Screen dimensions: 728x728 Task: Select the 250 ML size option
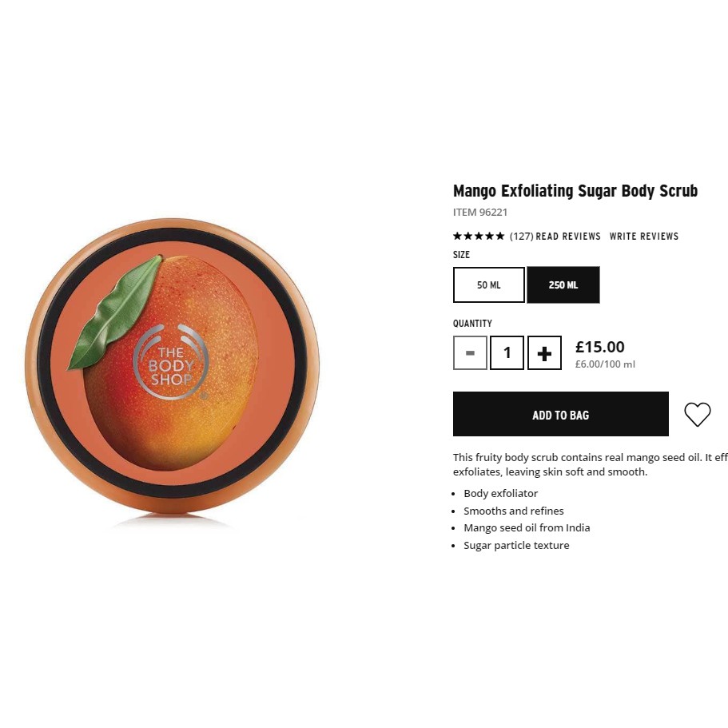coord(563,284)
